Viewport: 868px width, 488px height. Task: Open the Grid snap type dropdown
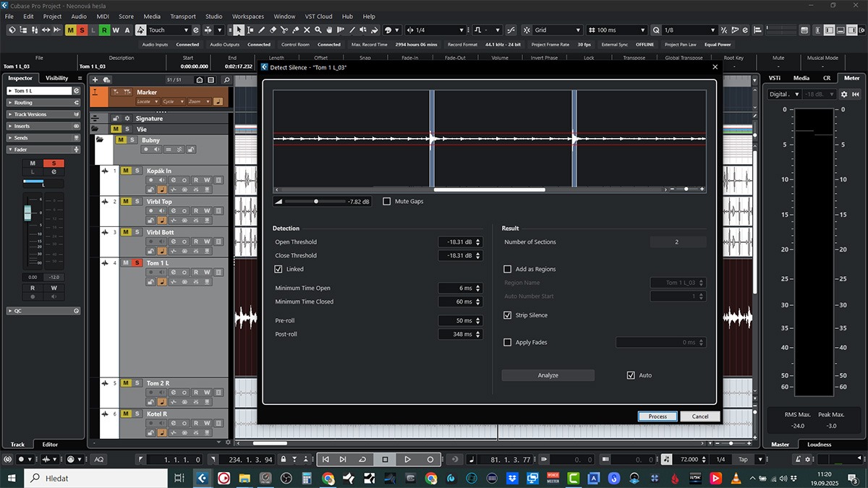(557, 30)
